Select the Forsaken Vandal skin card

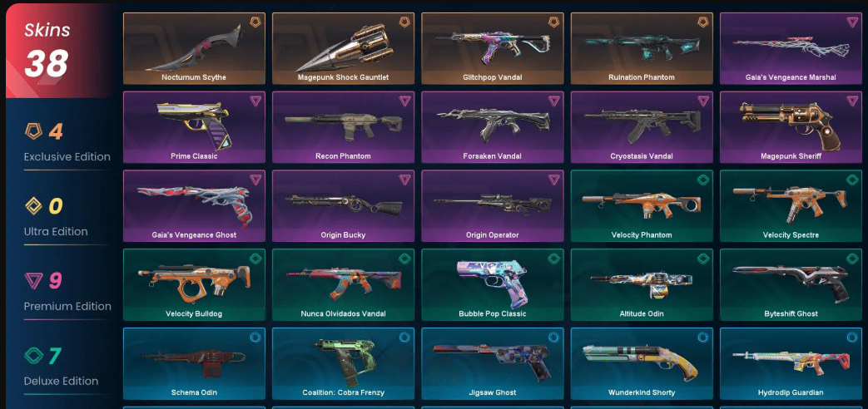492,127
